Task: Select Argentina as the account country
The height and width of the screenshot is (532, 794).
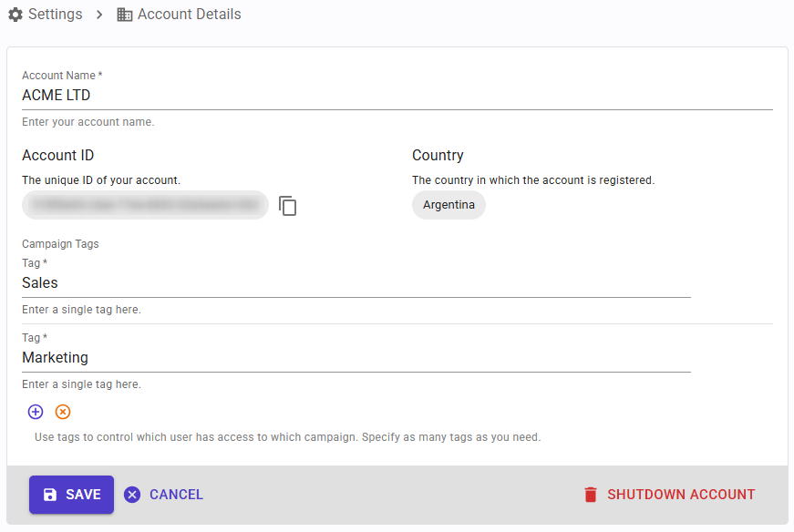Action: (449, 204)
